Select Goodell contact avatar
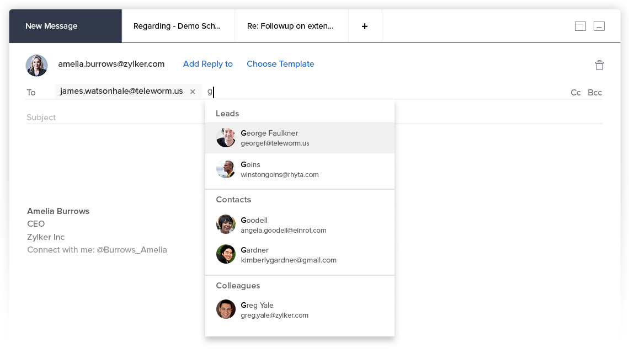The height and width of the screenshot is (364, 629). [x=226, y=224]
